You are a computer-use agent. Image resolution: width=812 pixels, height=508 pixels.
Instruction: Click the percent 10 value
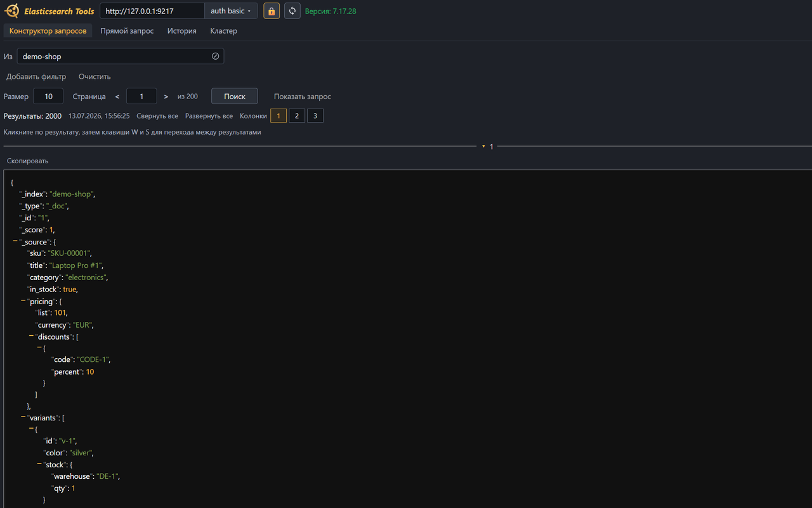click(90, 371)
